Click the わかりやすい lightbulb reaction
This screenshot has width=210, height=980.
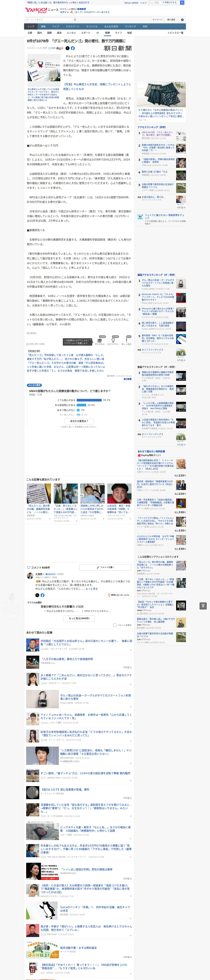113,341
